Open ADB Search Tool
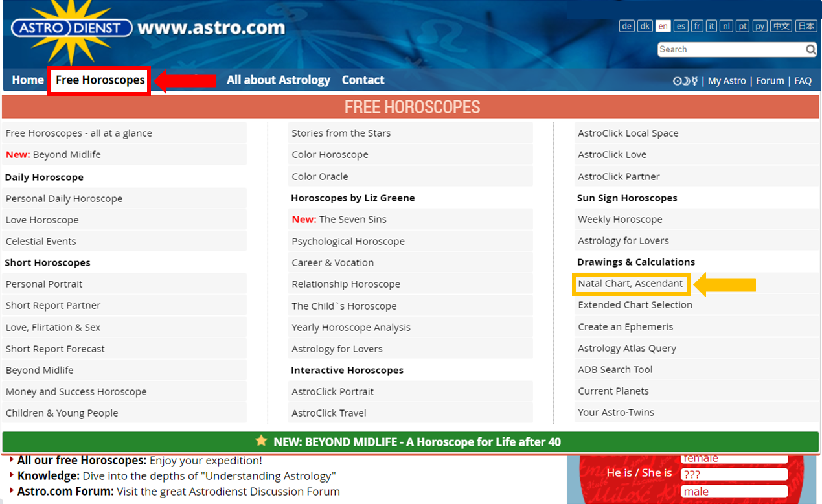Screen dimensions: 822x504 coord(697,369)
